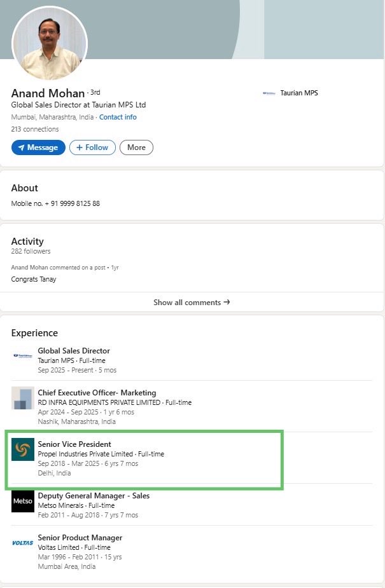
Task: Click 'Delhi, India' location text
Action: tap(54, 473)
